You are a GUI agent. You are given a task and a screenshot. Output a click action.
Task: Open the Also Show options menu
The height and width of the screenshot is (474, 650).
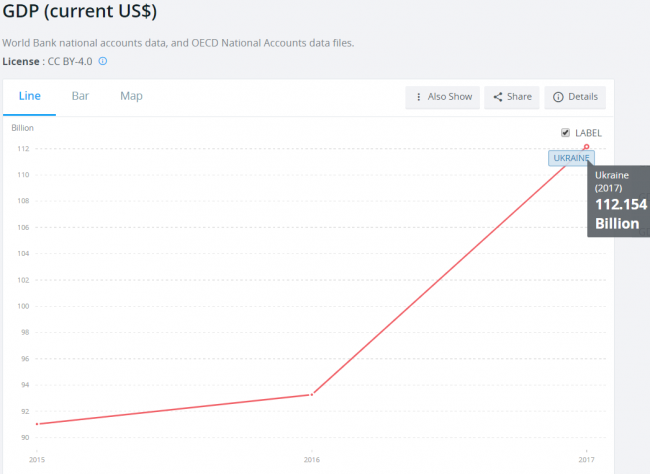(442, 97)
